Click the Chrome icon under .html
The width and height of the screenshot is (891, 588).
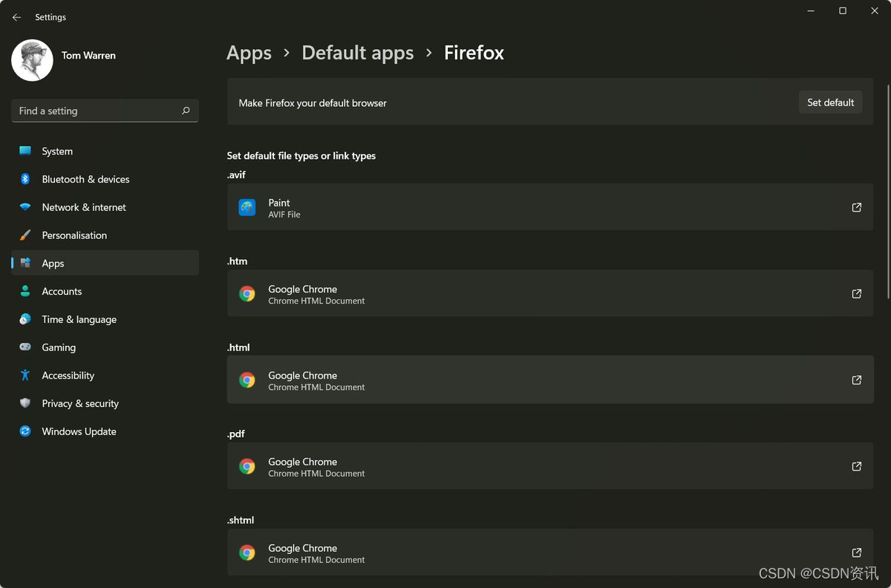click(x=247, y=380)
